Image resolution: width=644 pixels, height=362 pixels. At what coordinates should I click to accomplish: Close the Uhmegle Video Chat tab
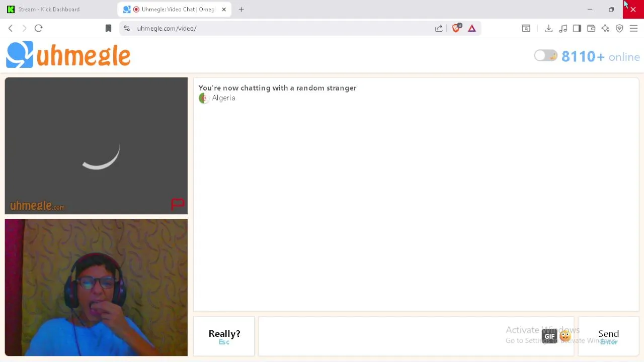click(224, 10)
